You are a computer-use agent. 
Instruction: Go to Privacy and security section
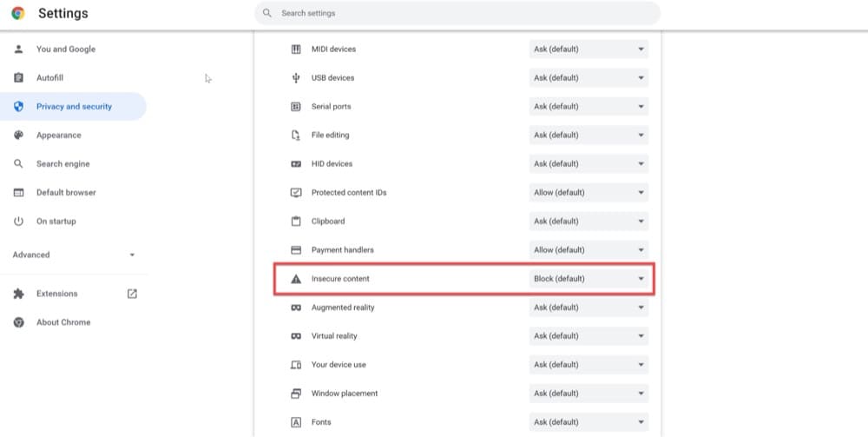click(73, 106)
